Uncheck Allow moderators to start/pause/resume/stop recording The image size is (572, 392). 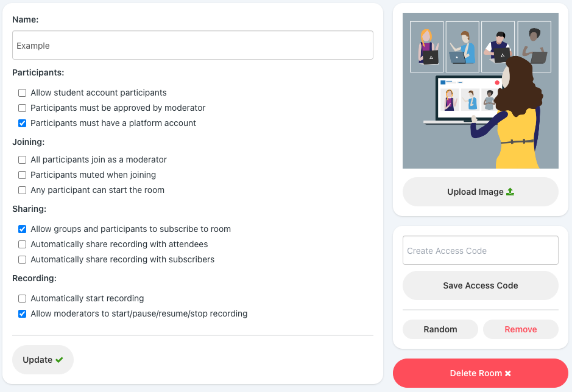point(23,314)
